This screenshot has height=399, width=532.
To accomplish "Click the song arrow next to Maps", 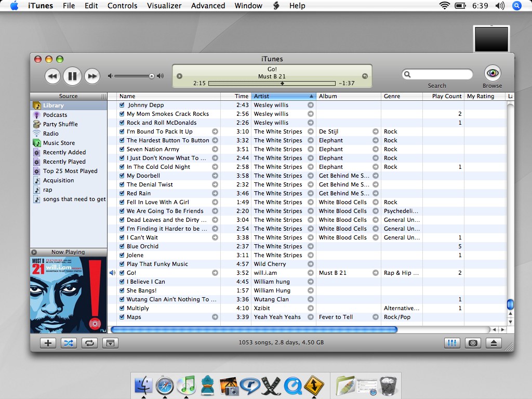I will point(215,317).
